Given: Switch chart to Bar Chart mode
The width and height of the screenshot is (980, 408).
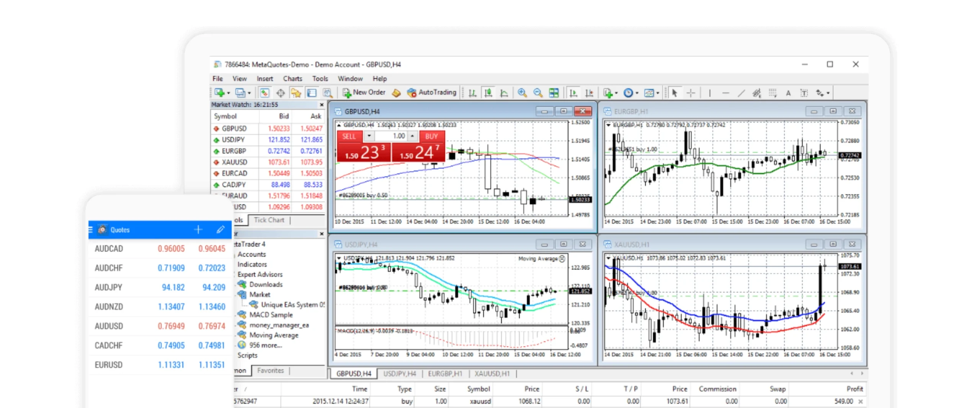Looking at the screenshot, I should click(472, 93).
